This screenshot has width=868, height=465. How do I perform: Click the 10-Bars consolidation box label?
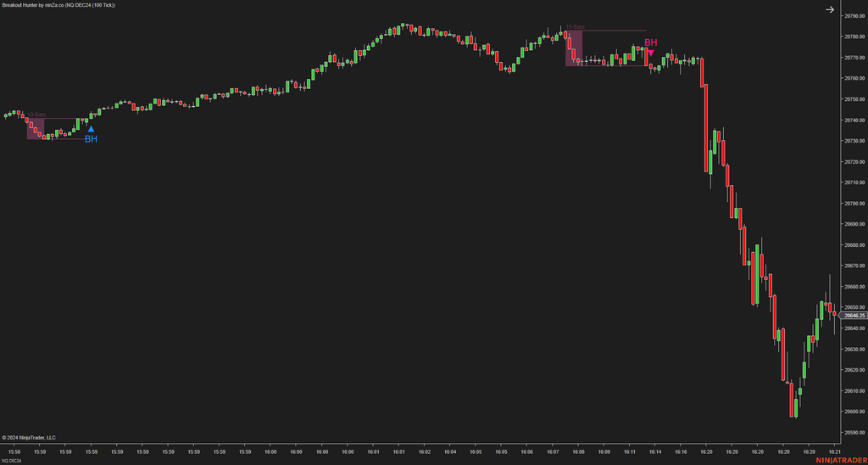click(x=36, y=115)
